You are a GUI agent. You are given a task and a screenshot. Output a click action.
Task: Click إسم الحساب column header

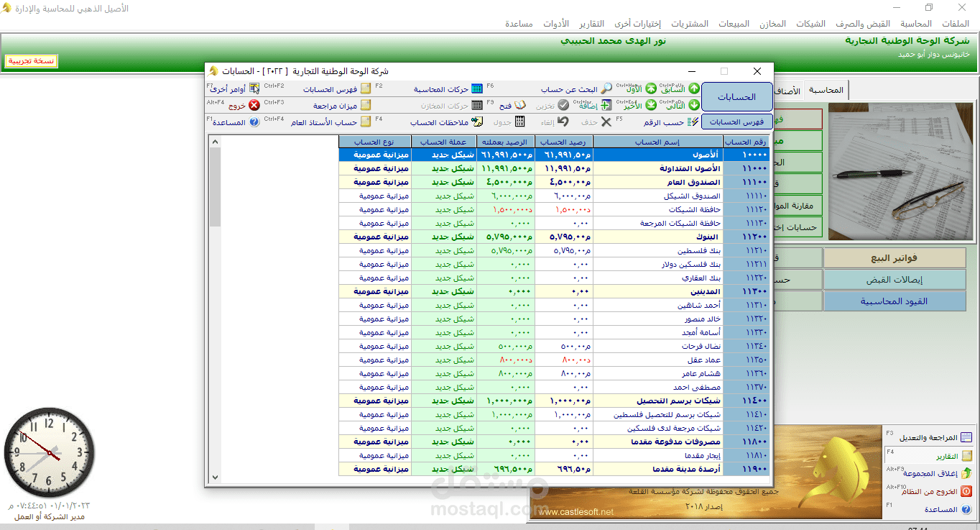click(x=658, y=142)
